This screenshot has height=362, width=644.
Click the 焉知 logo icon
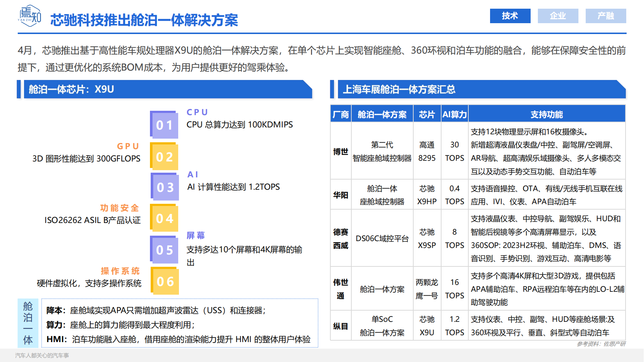point(30,16)
